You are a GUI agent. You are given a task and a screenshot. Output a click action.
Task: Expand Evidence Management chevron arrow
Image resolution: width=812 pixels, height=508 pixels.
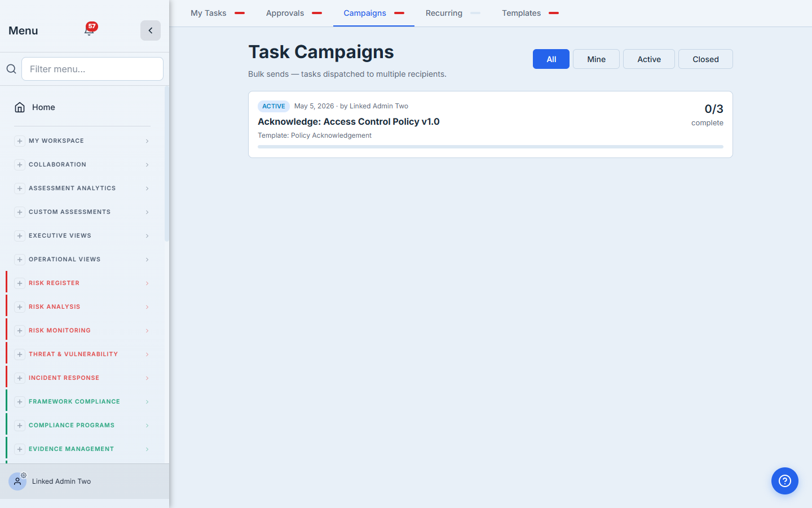tap(147, 449)
